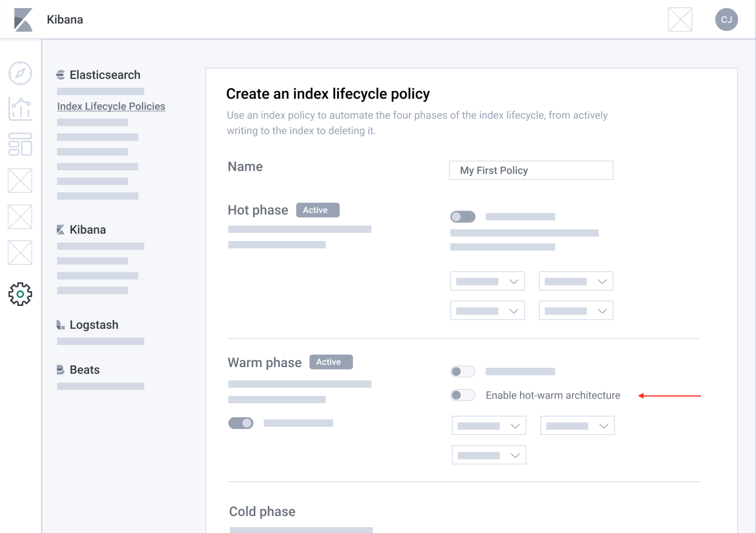The image size is (756, 533).
Task: Enable hot-warm architecture
Action: [x=463, y=395]
